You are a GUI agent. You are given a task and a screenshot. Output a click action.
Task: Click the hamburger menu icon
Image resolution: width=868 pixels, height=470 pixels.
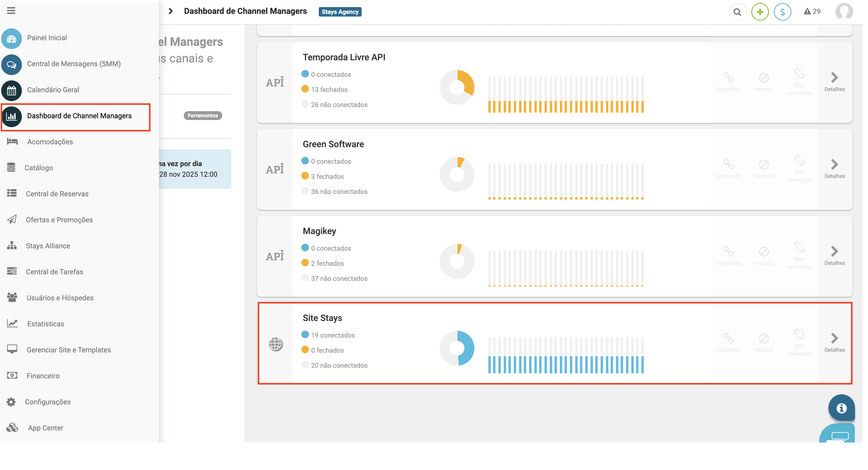click(x=11, y=11)
